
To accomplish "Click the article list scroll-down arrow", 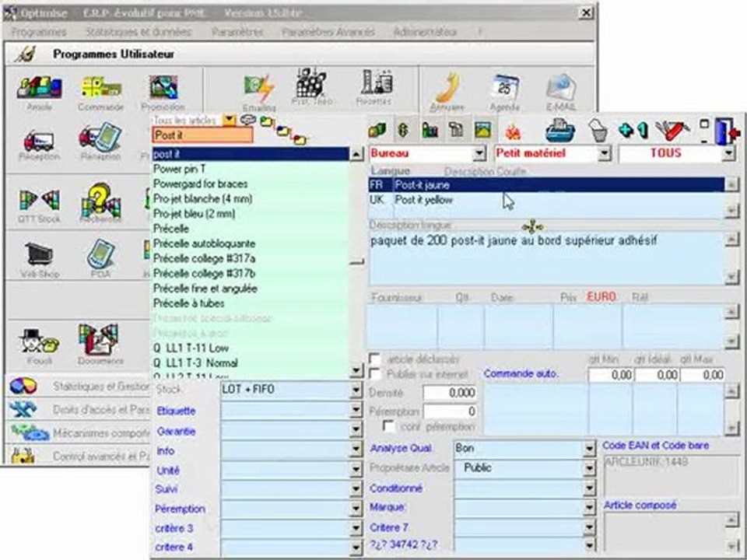I will tap(356, 370).
